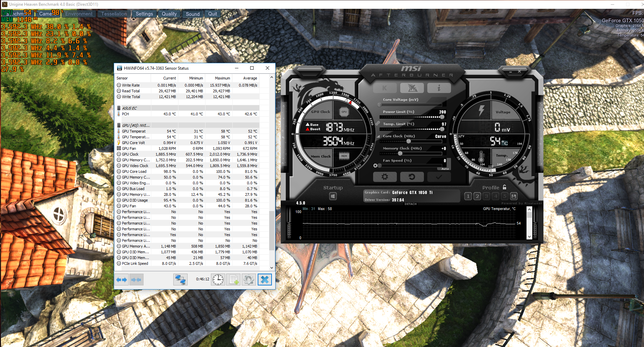The width and height of the screenshot is (644, 347).
Task: Close HWiNFO sensors with the blue X
Action: 265,280
